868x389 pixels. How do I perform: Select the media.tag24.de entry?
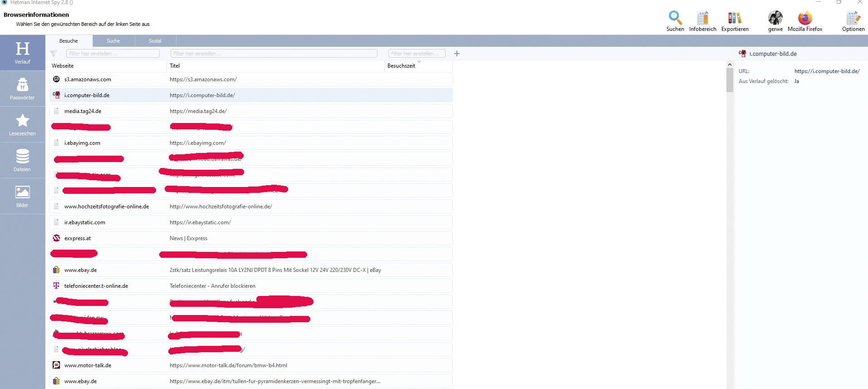[x=251, y=111]
